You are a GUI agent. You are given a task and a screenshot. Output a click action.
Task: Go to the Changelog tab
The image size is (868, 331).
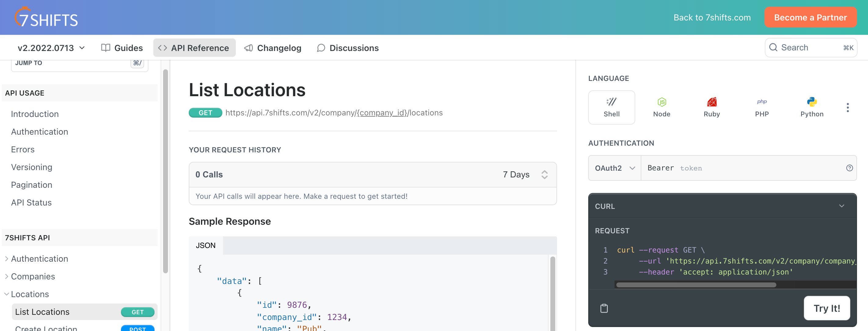pos(273,48)
